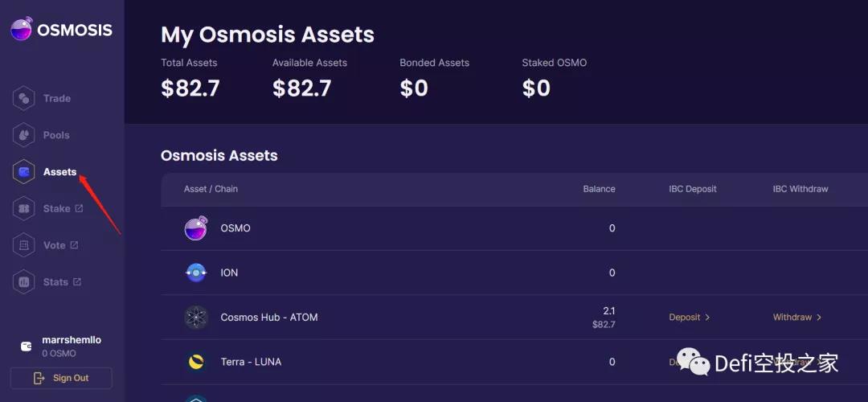The image size is (868, 402).
Task: Select the Trade hexagon icon
Action: (24, 99)
